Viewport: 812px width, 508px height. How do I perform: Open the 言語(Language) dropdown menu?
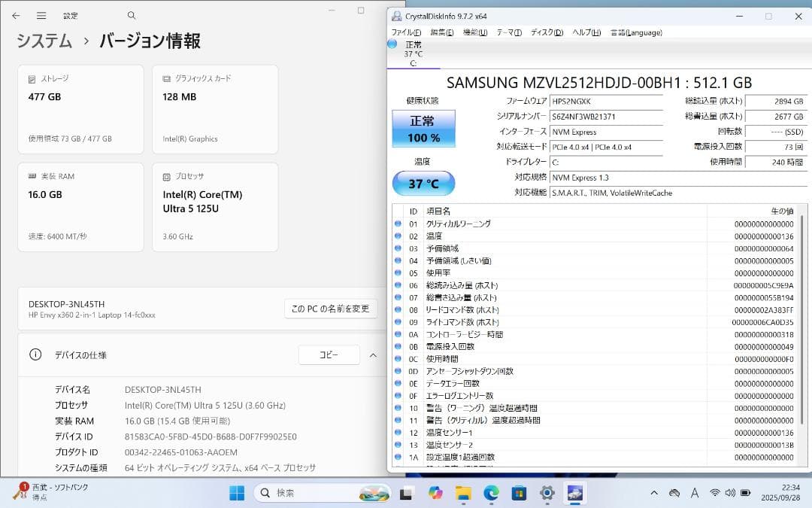coord(637,32)
